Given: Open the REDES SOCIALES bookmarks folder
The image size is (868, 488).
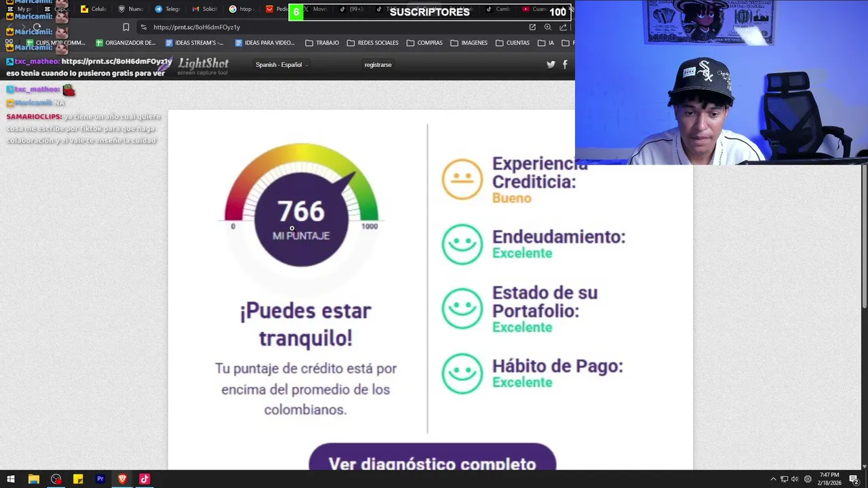Looking at the screenshot, I should coord(373,43).
